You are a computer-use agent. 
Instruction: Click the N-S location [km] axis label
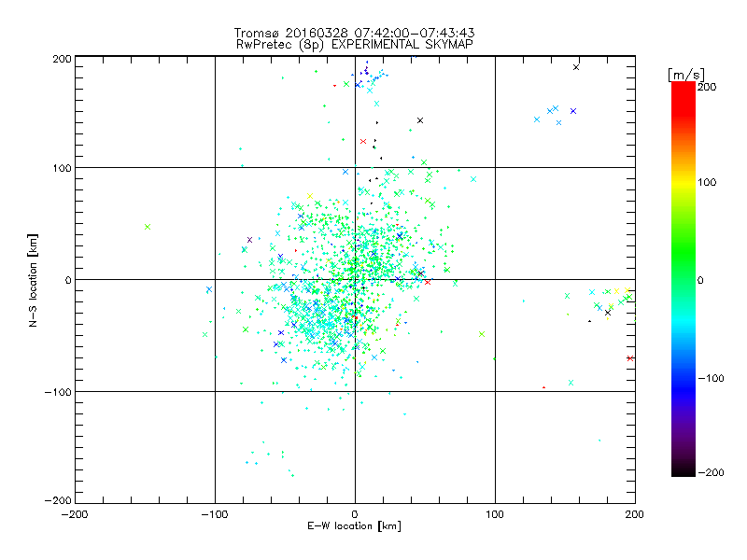point(33,280)
